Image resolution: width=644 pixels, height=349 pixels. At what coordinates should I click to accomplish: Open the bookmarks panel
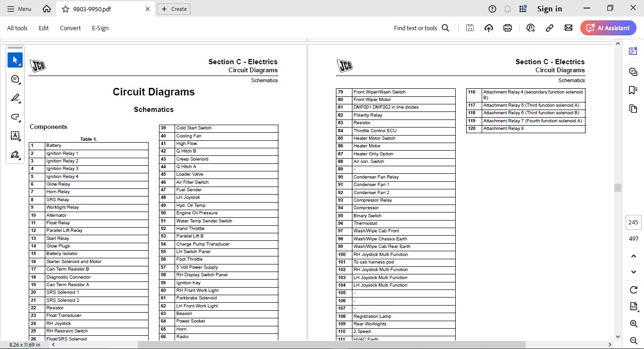click(x=633, y=90)
